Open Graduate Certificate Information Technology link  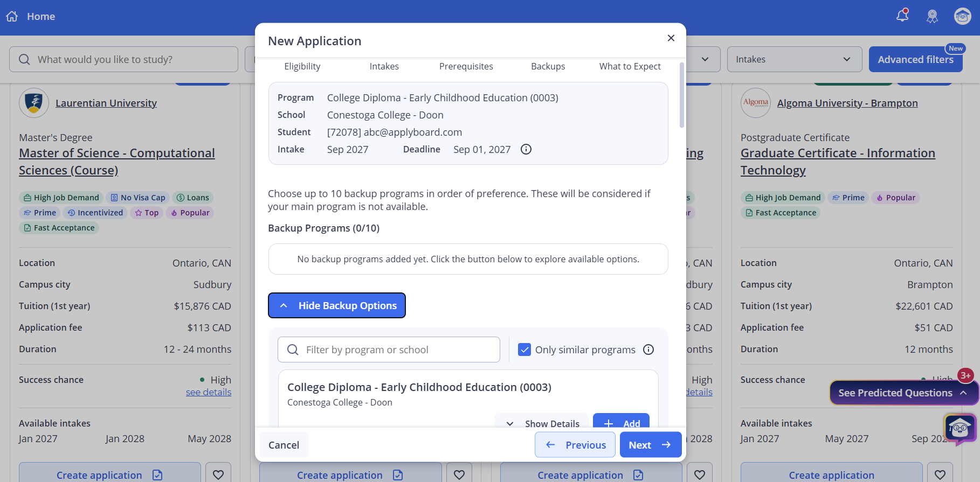point(838,162)
